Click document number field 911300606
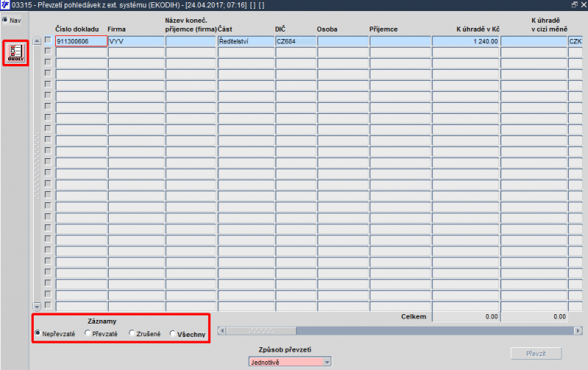 coord(82,41)
